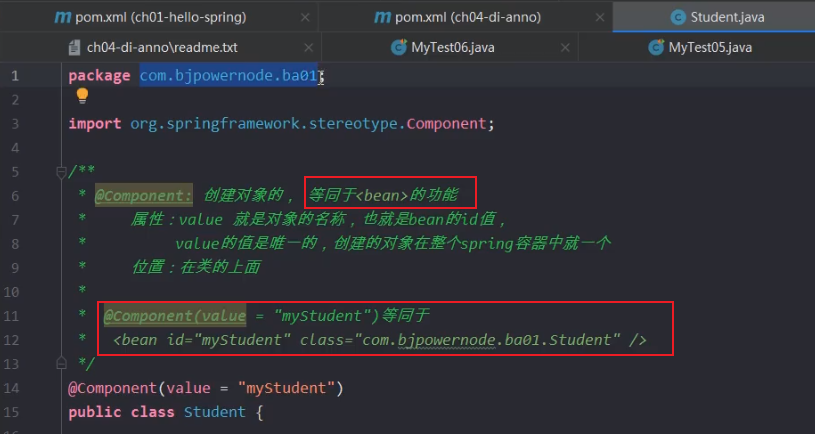
Task: Click line number 11 in the gutter
Action: coord(11,317)
